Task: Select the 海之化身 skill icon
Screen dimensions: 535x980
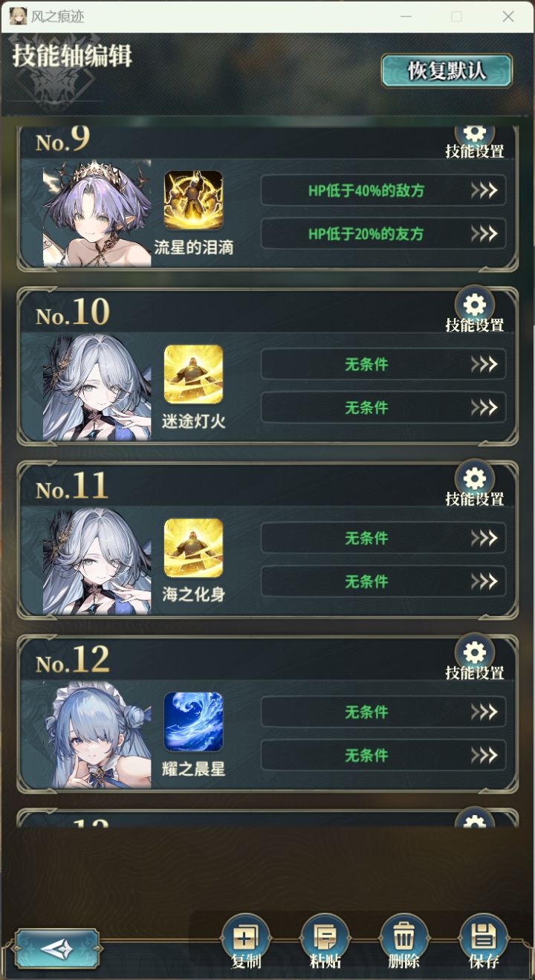Action: [x=193, y=548]
